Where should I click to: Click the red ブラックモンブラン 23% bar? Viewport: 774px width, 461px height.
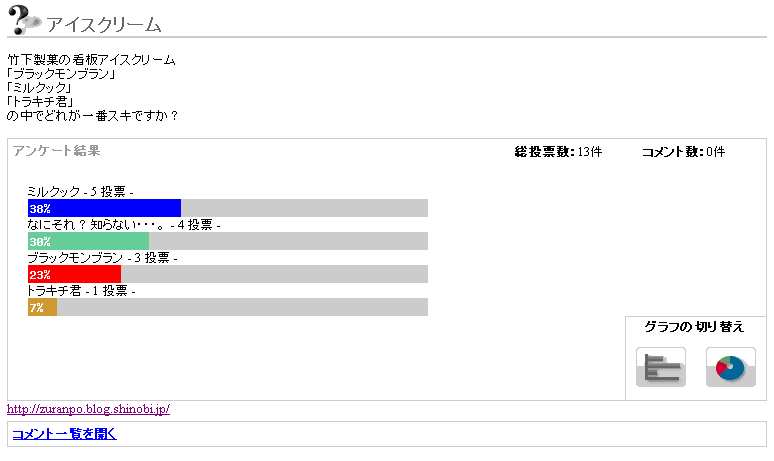74,274
